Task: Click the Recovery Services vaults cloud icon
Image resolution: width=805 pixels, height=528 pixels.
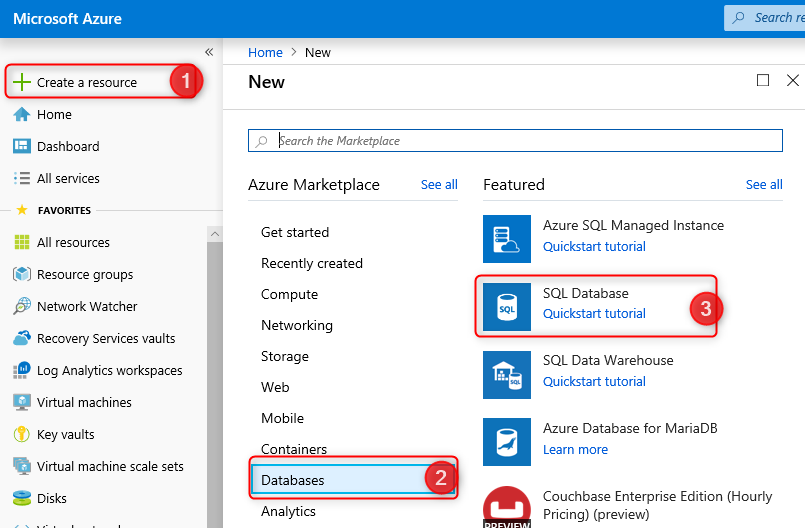Action: (22, 338)
